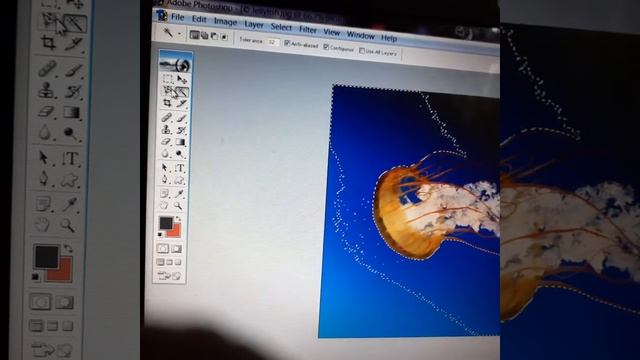The height and width of the screenshot is (360, 640).
Task: Choose Subtract from Selection mode
Action: (214, 36)
